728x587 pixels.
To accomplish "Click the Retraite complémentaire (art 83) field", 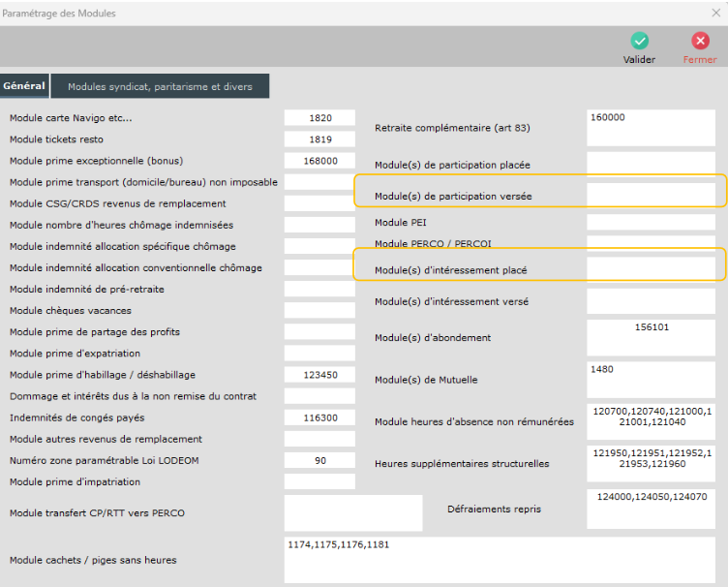I will click(651, 127).
